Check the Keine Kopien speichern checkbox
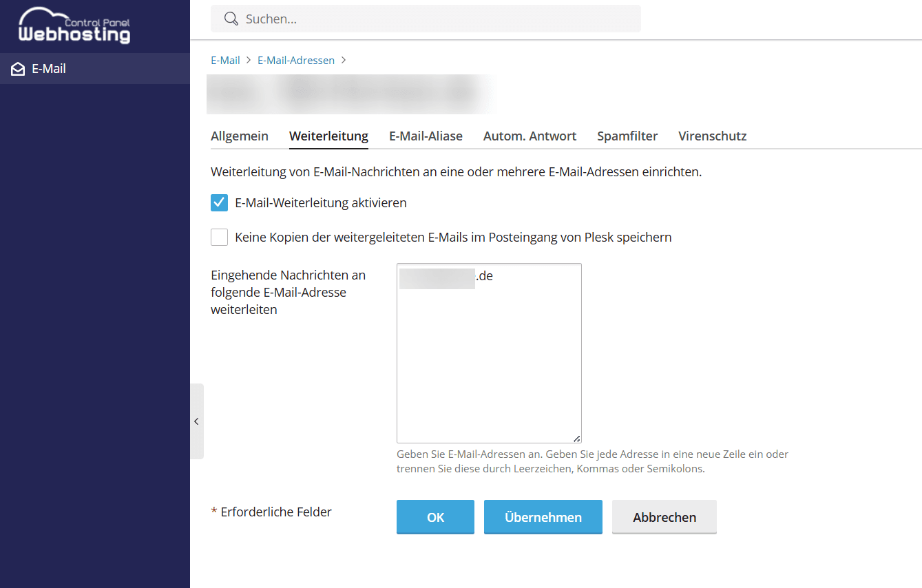Image resolution: width=922 pixels, height=588 pixels. click(219, 238)
